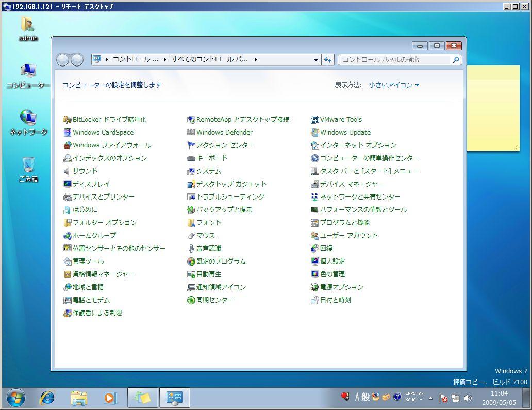This screenshot has height=410, width=532.
Task: Open ネットワークと共有センター link
Action: coord(360,197)
